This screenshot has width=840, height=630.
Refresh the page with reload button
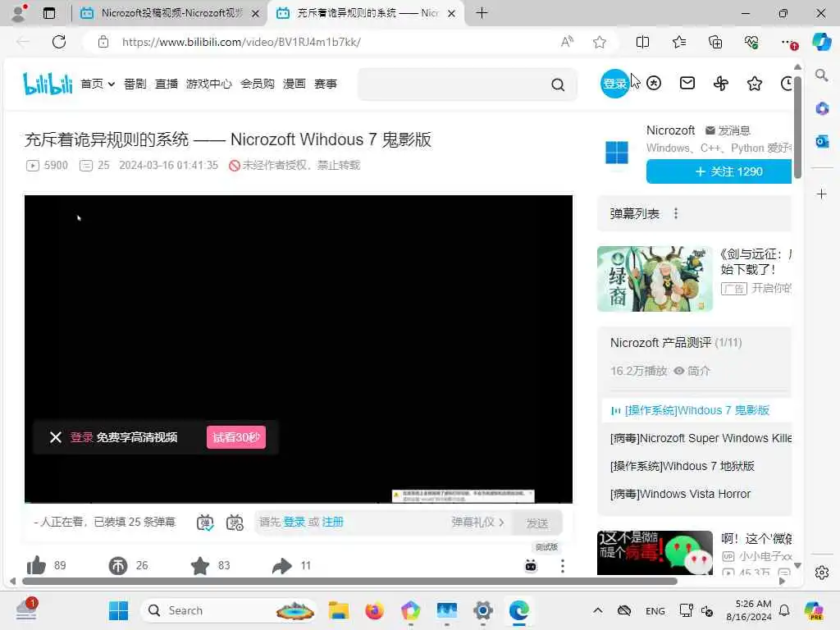point(59,42)
